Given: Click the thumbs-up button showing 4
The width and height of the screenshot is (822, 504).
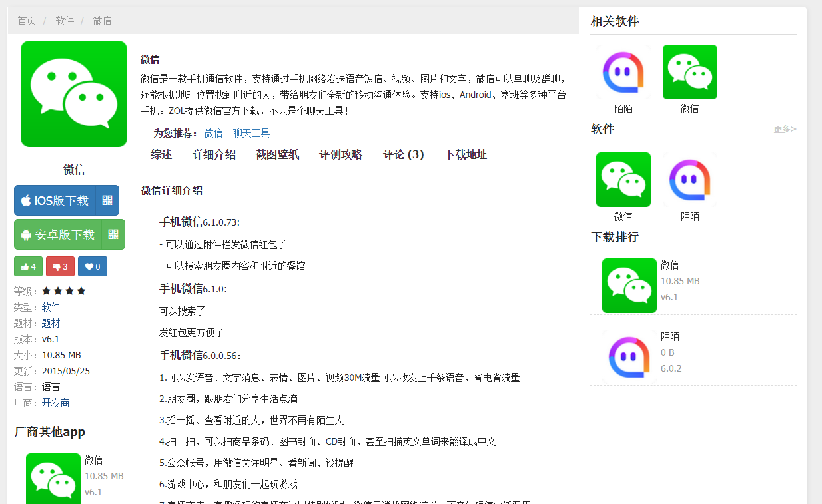Looking at the screenshot, I should tap(29, 266).
